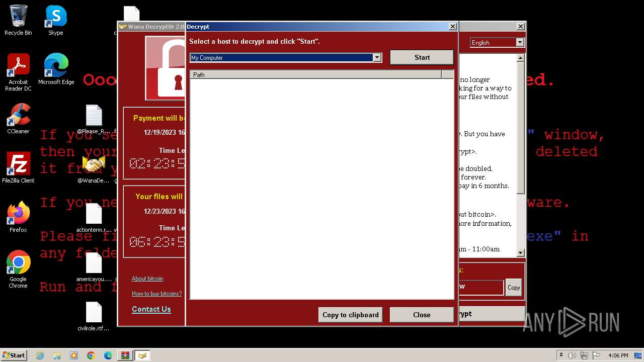The width and height of the screenshot is (644, 362).
Task: Click the Show desktop button by the clock
Action: [638, 355]
